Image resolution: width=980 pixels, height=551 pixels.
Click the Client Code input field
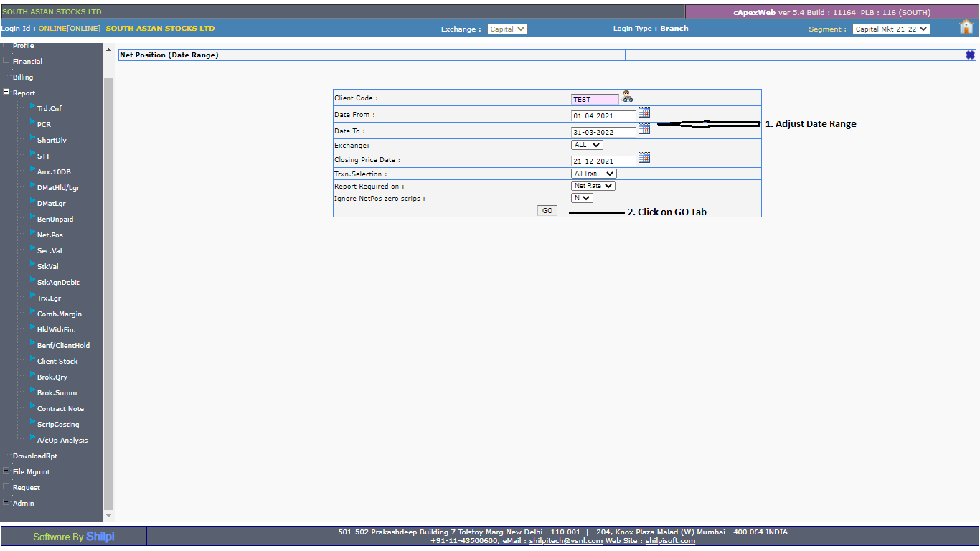[x=595, y=100]
